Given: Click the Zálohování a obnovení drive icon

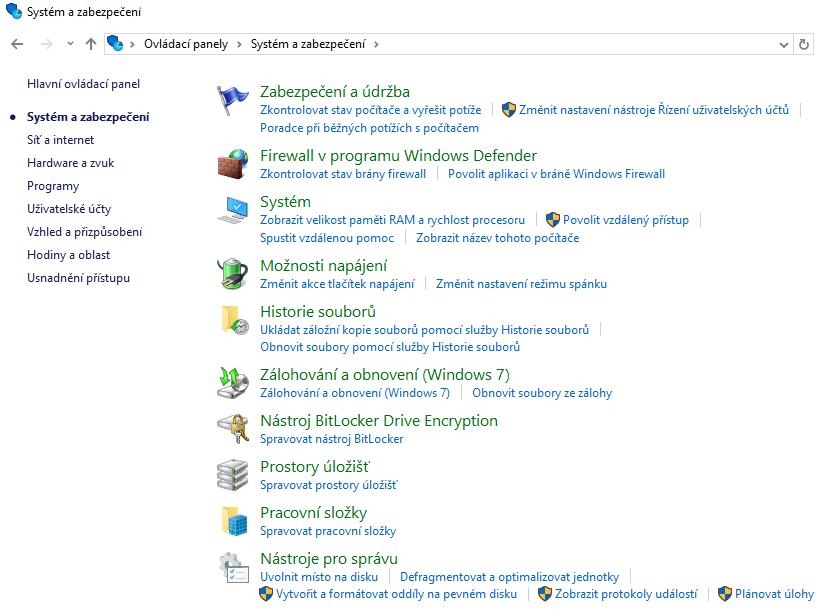Looking at the screenshot, I should [x=232, y=383].
